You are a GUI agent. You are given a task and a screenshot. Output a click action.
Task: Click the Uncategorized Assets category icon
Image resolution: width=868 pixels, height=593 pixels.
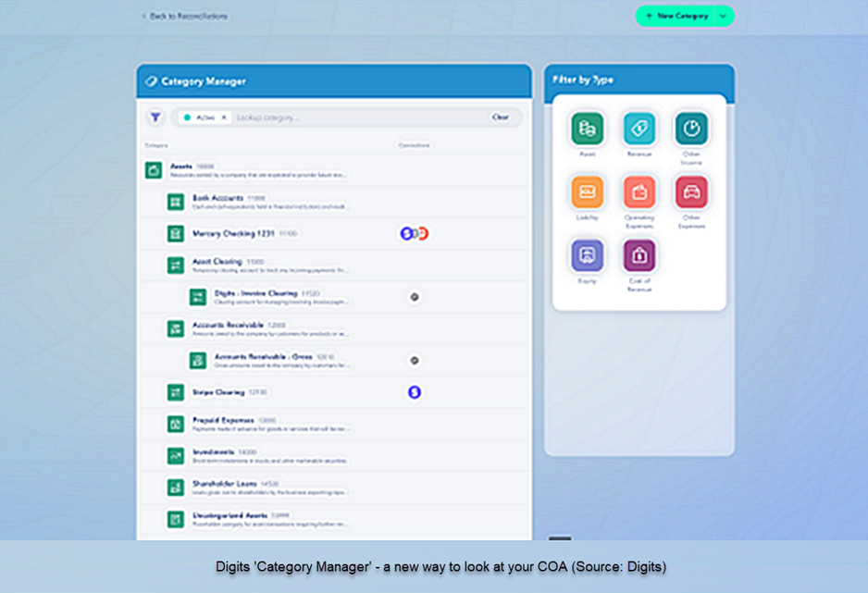tap(176, 519)
